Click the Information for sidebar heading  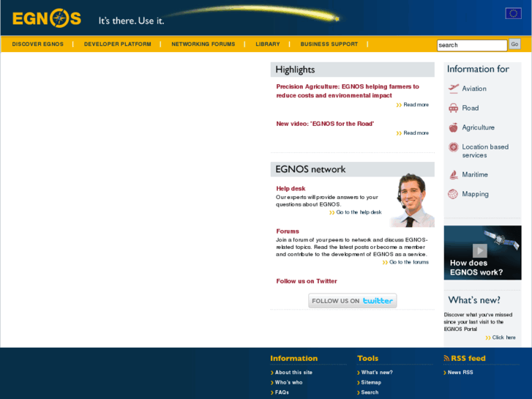[478, 69]
